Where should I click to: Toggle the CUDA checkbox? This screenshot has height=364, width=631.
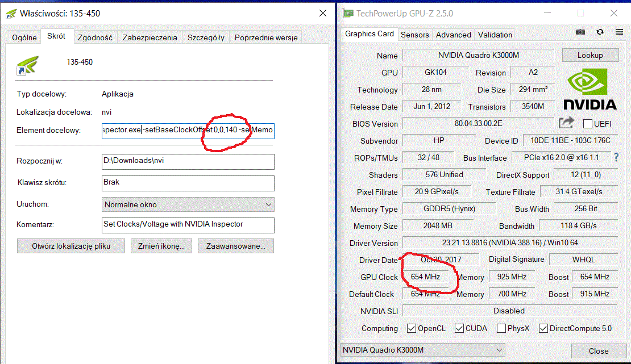459,328
